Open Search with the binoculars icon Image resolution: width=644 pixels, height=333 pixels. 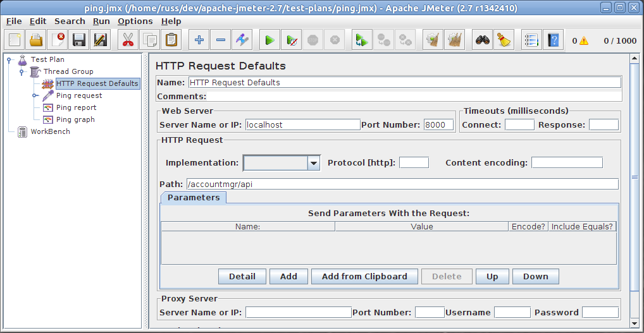click(483, 40)
